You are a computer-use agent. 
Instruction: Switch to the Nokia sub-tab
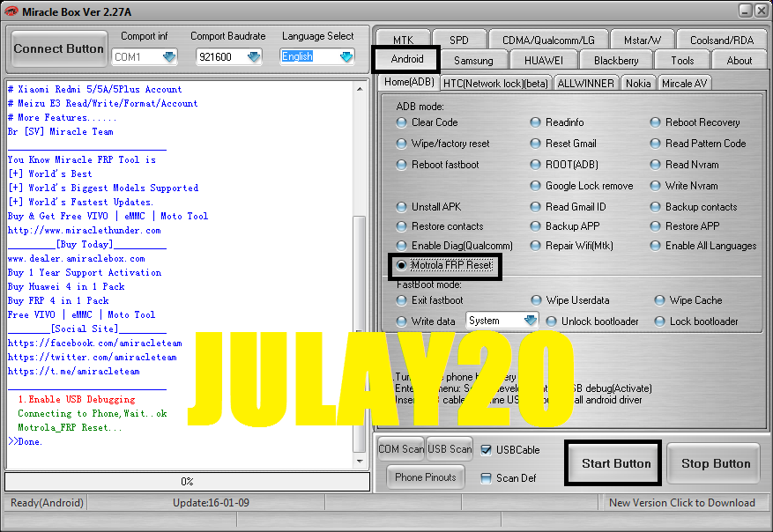tap(638, 84)
